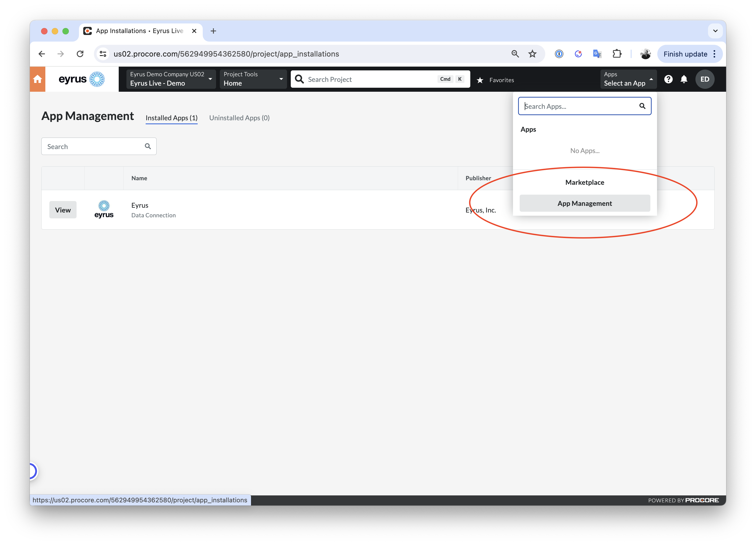Click the Favorites star icon
This screenshot has height=545, width=756.
coord(480,80)
